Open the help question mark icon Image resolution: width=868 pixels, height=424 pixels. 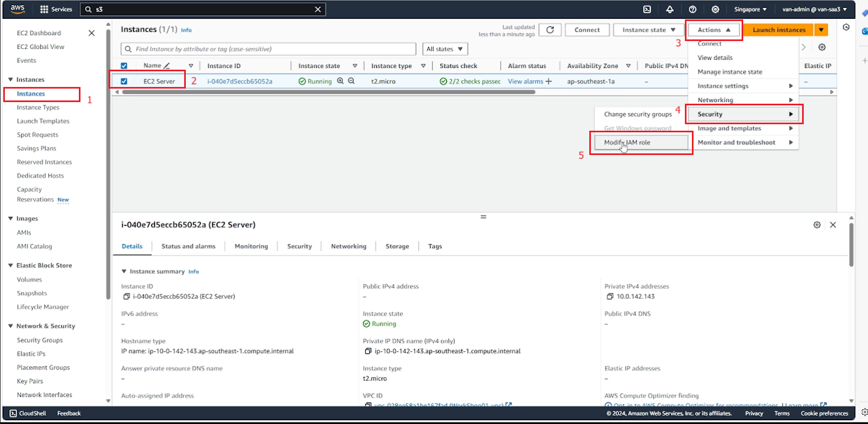(692, 9)
